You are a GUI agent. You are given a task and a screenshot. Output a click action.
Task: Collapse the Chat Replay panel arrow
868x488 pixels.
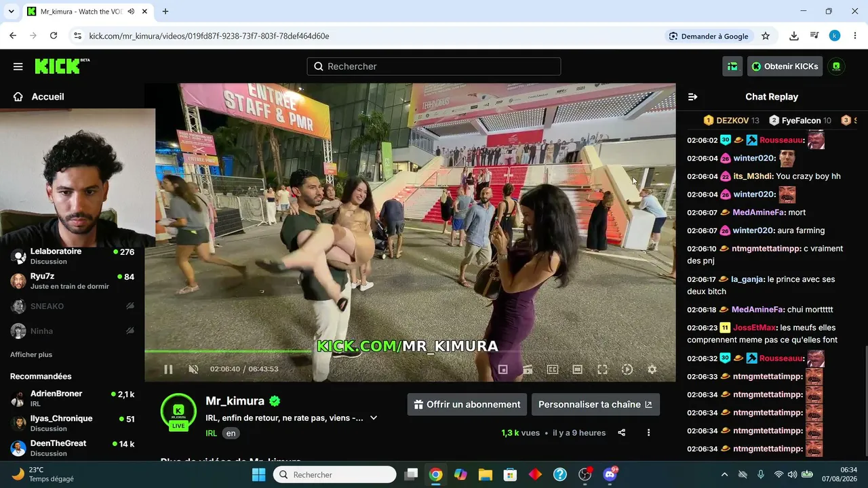692,97
